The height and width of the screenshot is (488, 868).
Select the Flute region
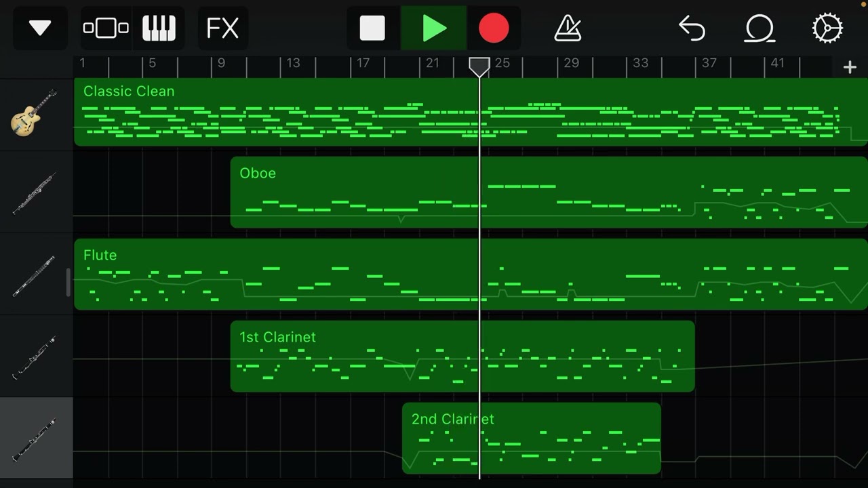pyautogui.click(x=471, y=274)
